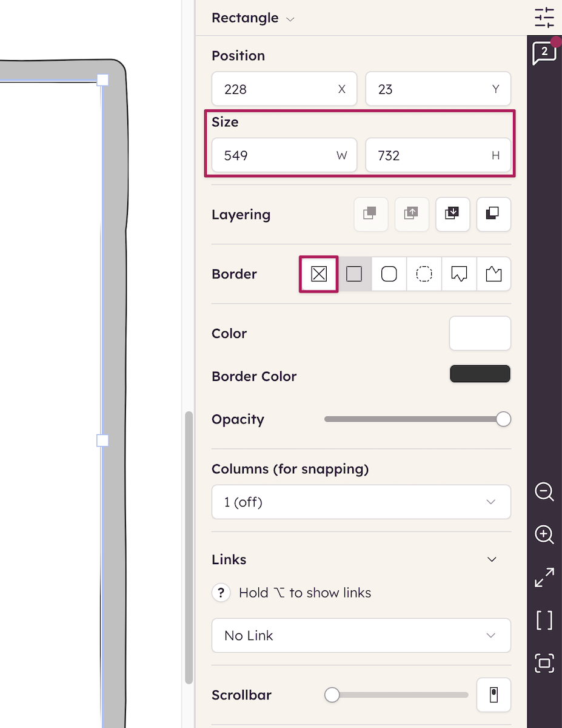This screenshot has width=562, height=728.
Task: Open the comments panel with 2 badge
Action: coord(544,53)
